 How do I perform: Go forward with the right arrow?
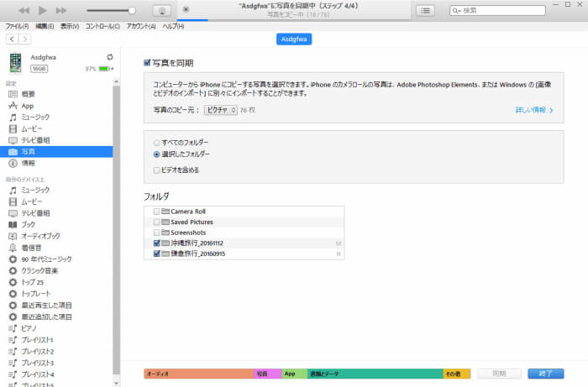(24, 39)
